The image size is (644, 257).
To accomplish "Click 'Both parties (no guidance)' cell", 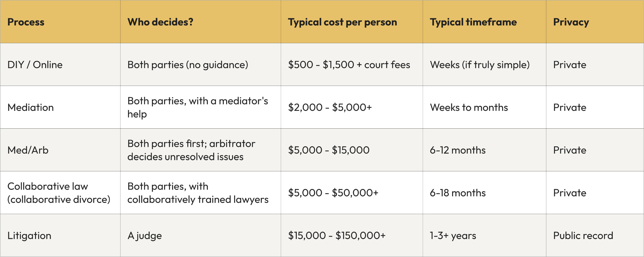I will point(188,65).
